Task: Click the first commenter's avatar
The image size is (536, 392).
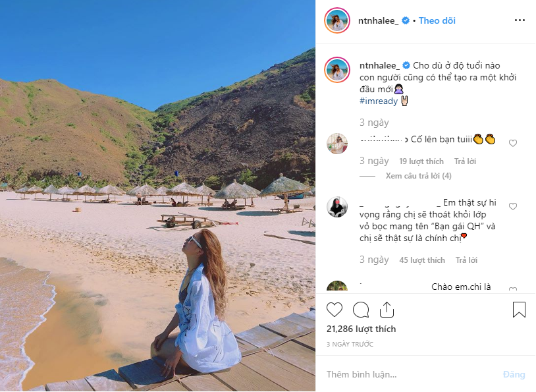Action: 336,143
